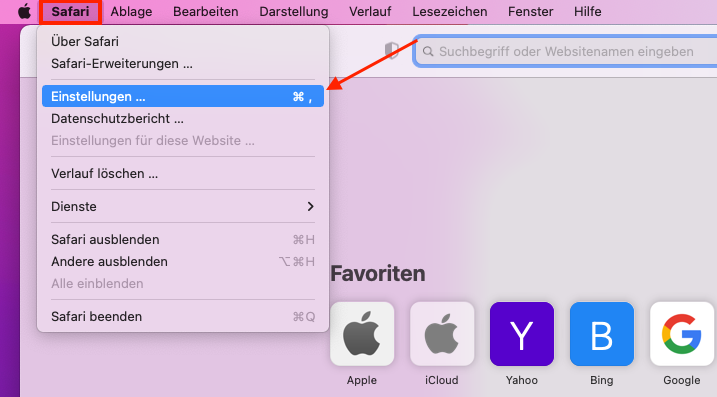Choose Safari-Erweiterungen … entry
Image resolution: width=717 pixels, height=397 pixels.
(x=183, y=64)
